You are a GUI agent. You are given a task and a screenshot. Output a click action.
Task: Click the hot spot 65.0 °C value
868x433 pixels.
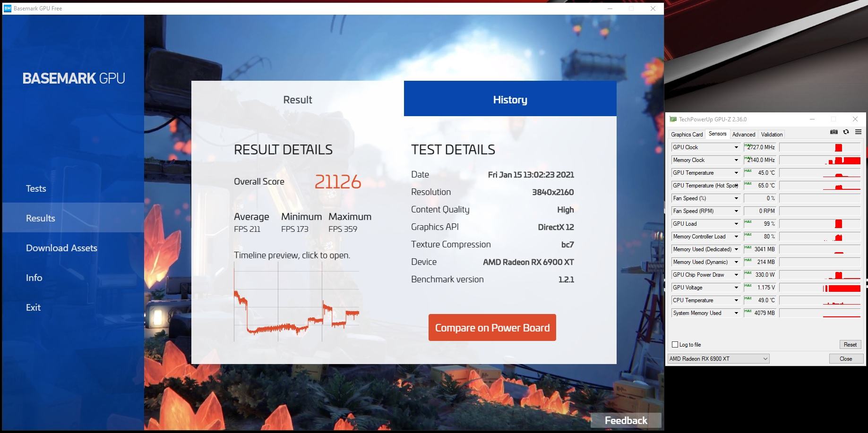coord(760,186)
